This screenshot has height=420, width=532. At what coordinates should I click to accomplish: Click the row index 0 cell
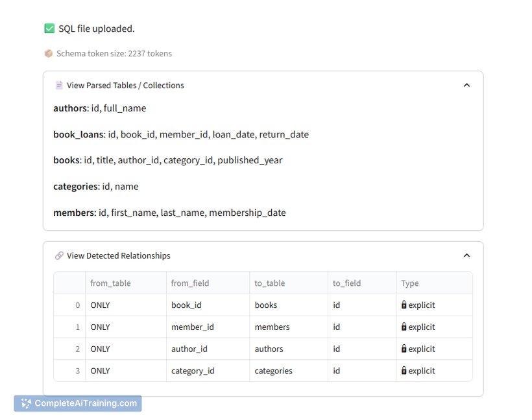click(x=69, y=305)
